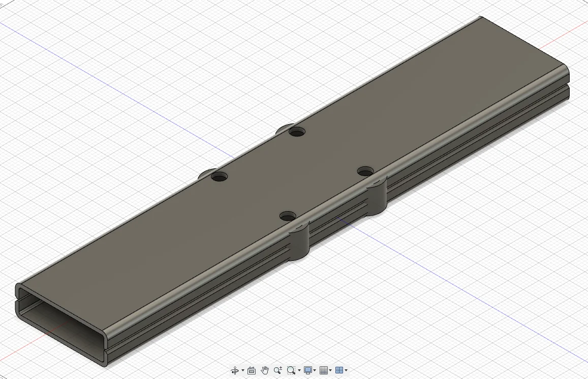Activate the Look At tool
This screenshot has width=588, height=379.
tap(252, 371)
